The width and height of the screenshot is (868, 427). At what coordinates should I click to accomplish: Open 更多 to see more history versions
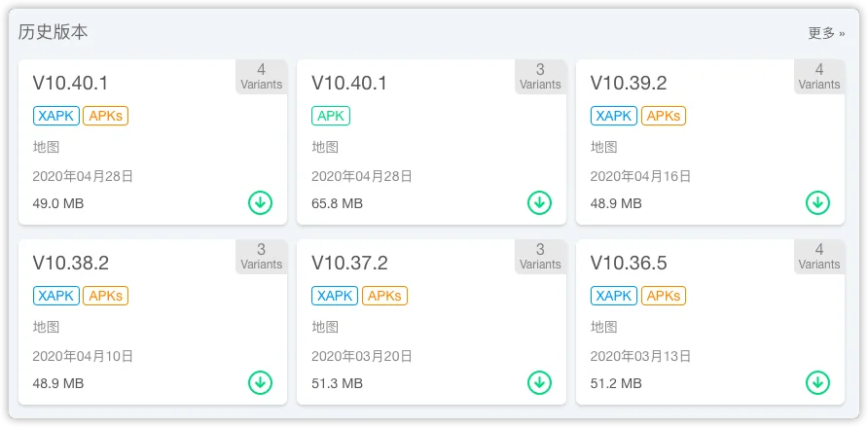click(x=826, y=33)
